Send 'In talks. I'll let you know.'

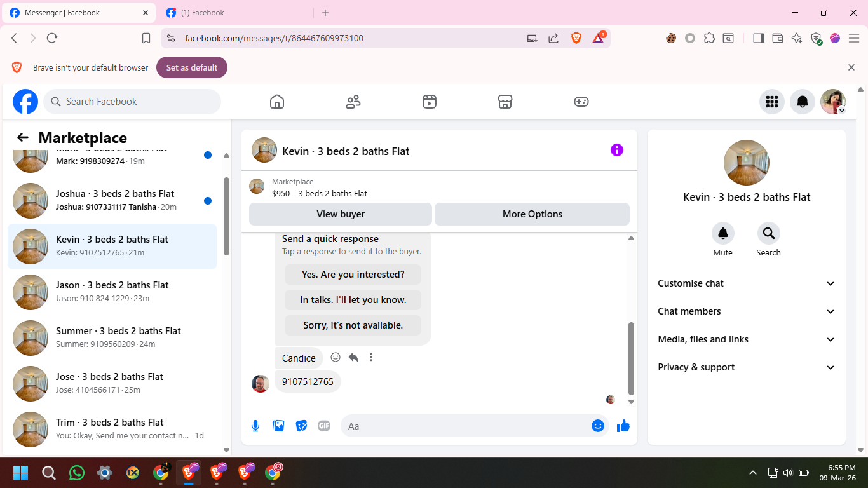353,300
